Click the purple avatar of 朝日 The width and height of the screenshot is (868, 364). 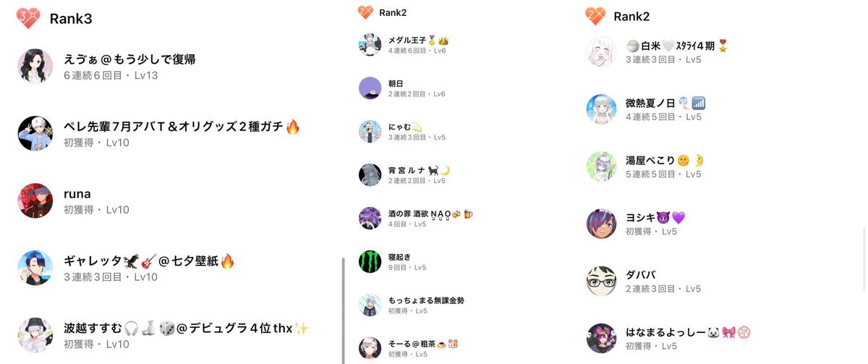370,88
